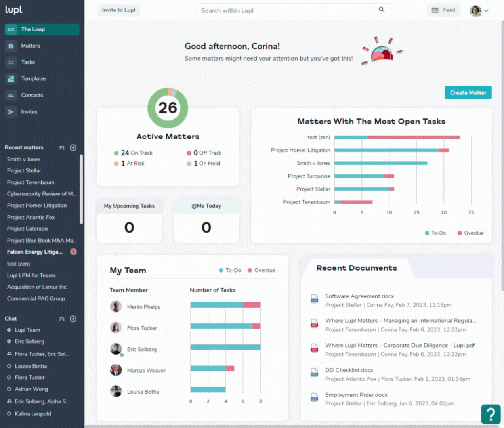This screenshot has width=504, height=428.
Task: Start a new chat with plus icon
Action: click(x=73, y=319)
